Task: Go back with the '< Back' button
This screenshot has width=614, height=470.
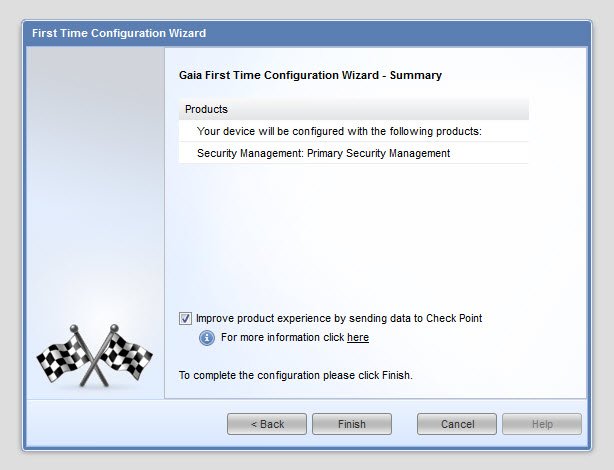Action: point(267,424)
